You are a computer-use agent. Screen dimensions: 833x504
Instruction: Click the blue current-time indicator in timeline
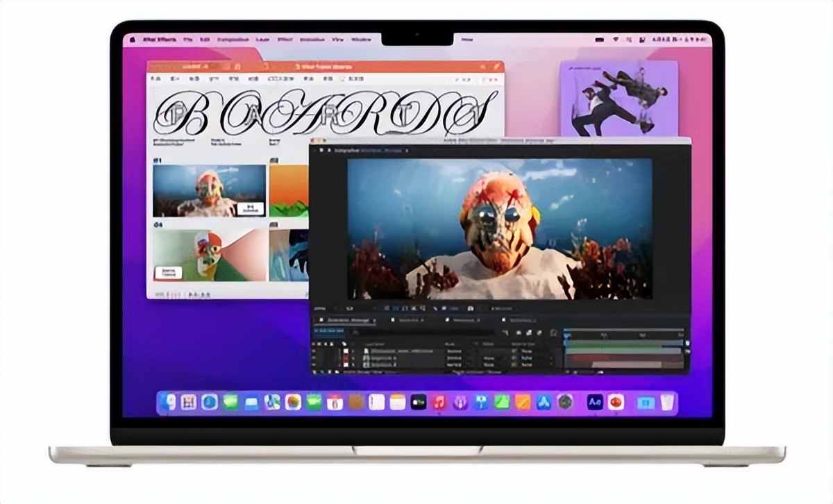coord(566,337)
